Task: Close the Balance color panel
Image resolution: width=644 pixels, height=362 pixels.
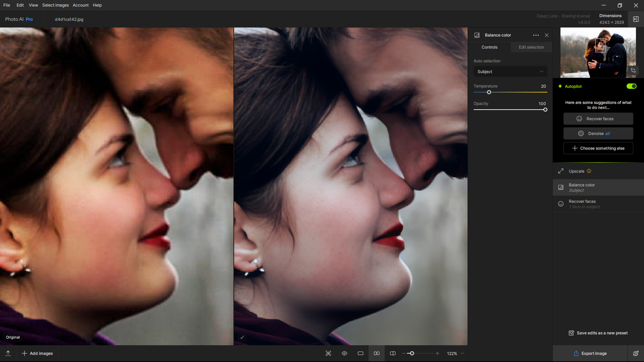Action: coord(547,35)
